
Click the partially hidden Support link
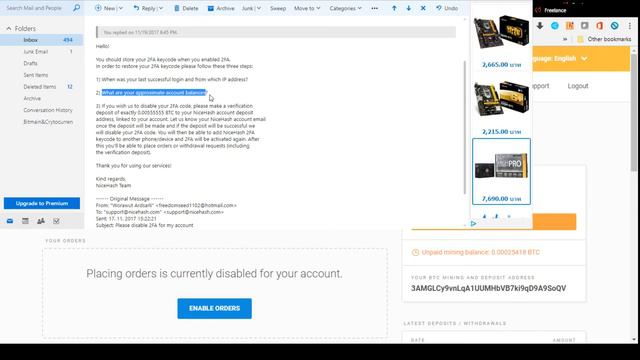pos(541,86)
